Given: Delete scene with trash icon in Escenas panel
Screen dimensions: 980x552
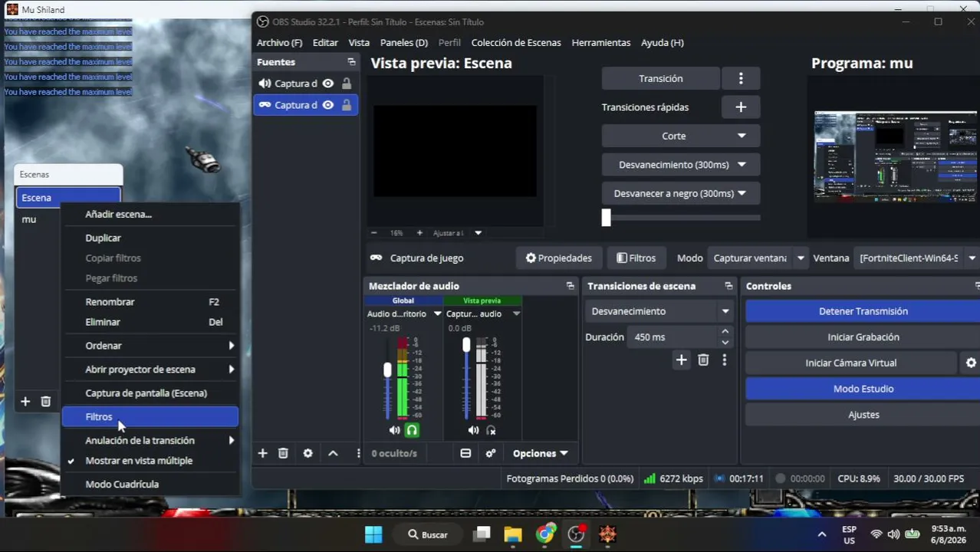Looking at the screenshot, I should point(45,401).
